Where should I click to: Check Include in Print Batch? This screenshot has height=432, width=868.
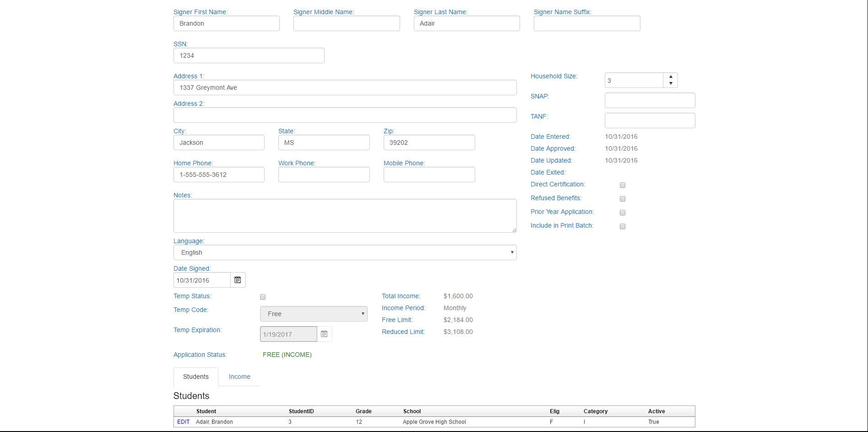pyautogui.click(x=623, y=226)
